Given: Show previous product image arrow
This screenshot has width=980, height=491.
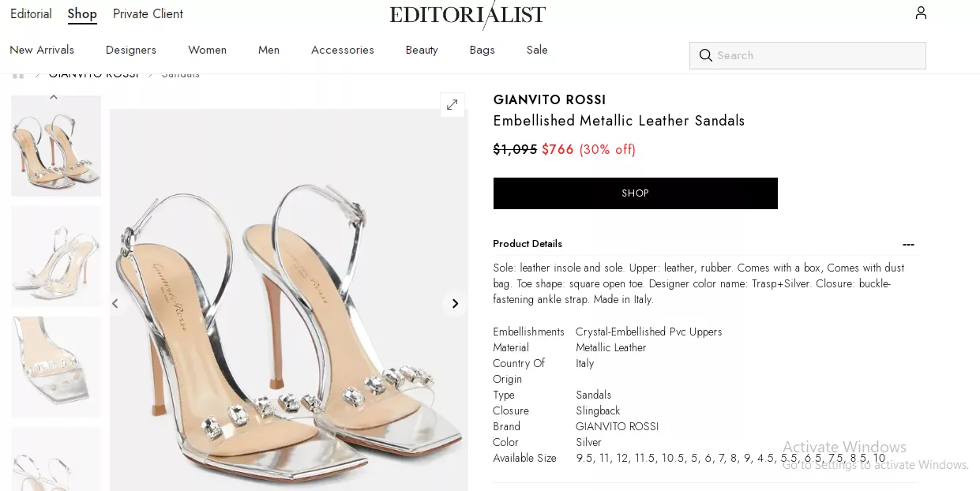Looking at the screenshot, I should pyautogui.click(x=115, y=303).
